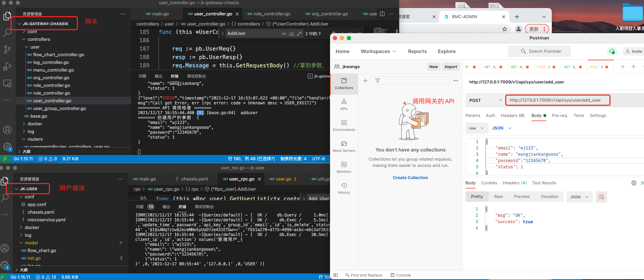Open response format JSON dropdown in Postman
This screenshot has height=280, width=644.
pyautogui.click(x=579, y=197)
